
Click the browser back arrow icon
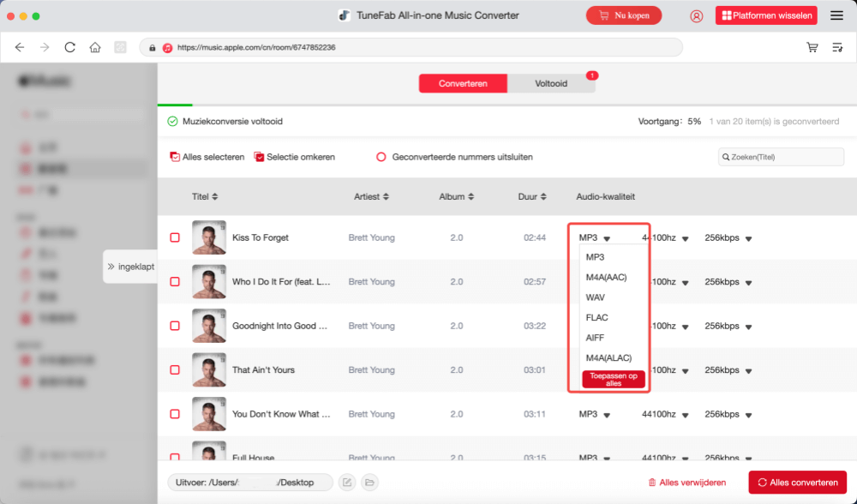tap(20, 47)
